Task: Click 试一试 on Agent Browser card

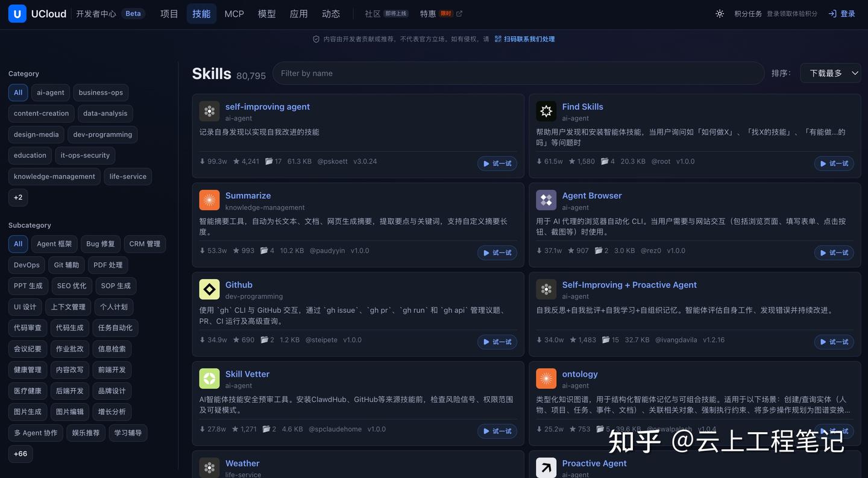Action: coord(834,253)
